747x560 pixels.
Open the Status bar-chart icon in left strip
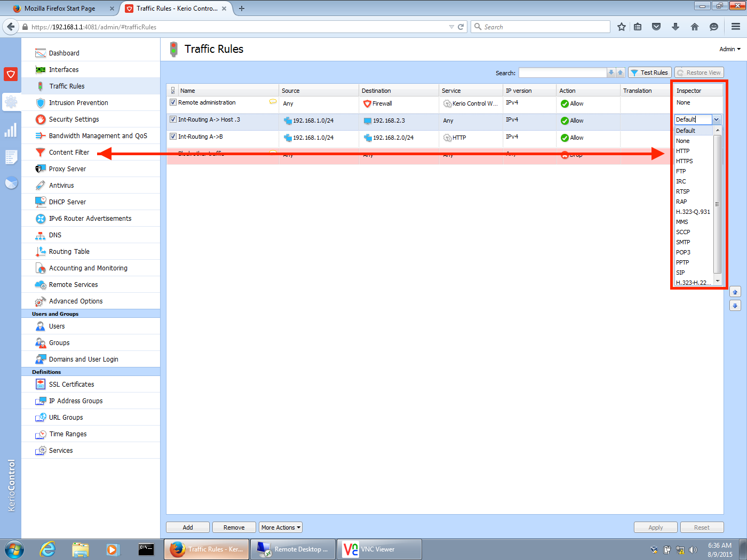(x=11, y=130)
